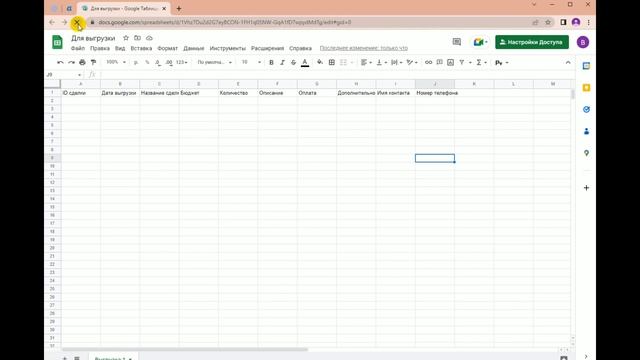The height and width of the screenshot is (360, 640).
Task: Open the Google account avatar
Action: 583,42
